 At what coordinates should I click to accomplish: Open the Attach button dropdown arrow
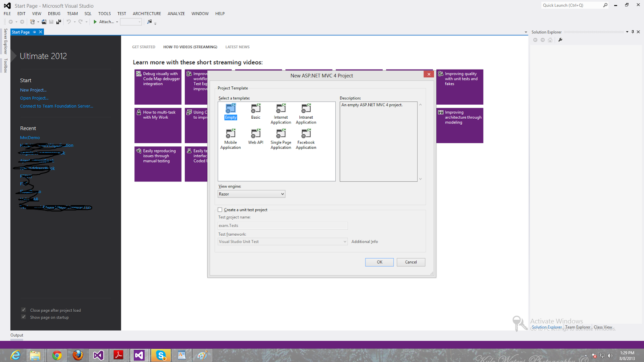click(x=117, y=22)
